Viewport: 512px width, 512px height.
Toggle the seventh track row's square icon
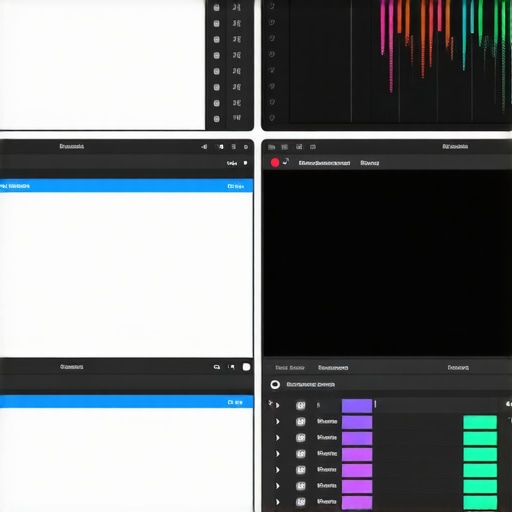pyautogui.click(x=301, y=502)
